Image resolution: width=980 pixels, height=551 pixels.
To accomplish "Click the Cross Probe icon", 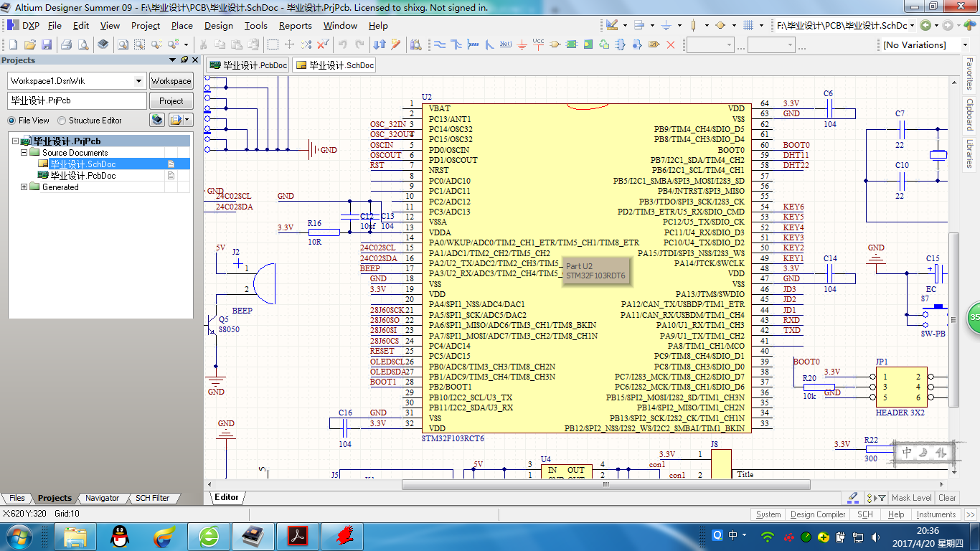I will pos(395,44).
